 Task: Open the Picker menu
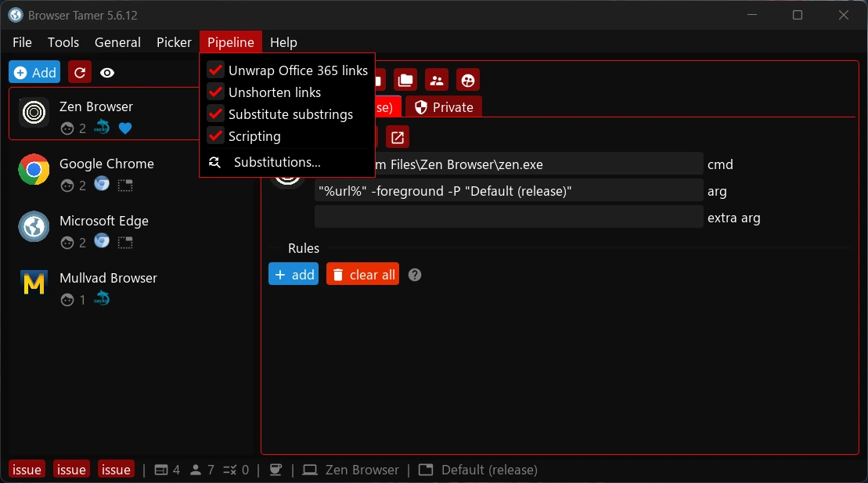pos(174,42)
